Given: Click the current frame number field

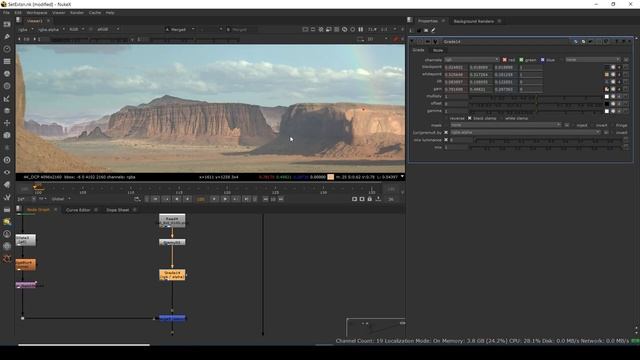Looking at the screenshot, I should click(201, 199).
